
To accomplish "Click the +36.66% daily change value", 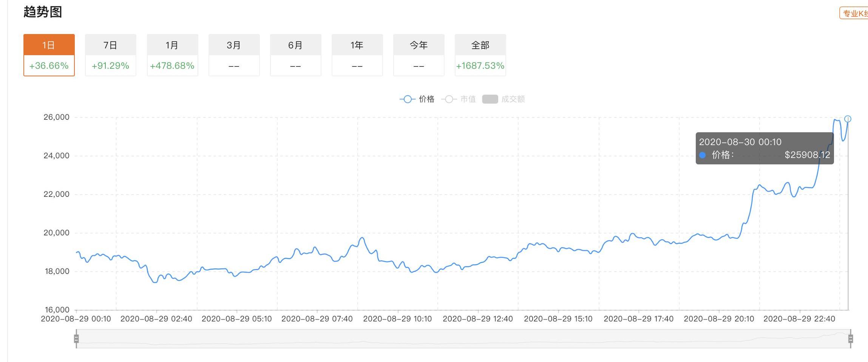I will [x=49, y=66].
